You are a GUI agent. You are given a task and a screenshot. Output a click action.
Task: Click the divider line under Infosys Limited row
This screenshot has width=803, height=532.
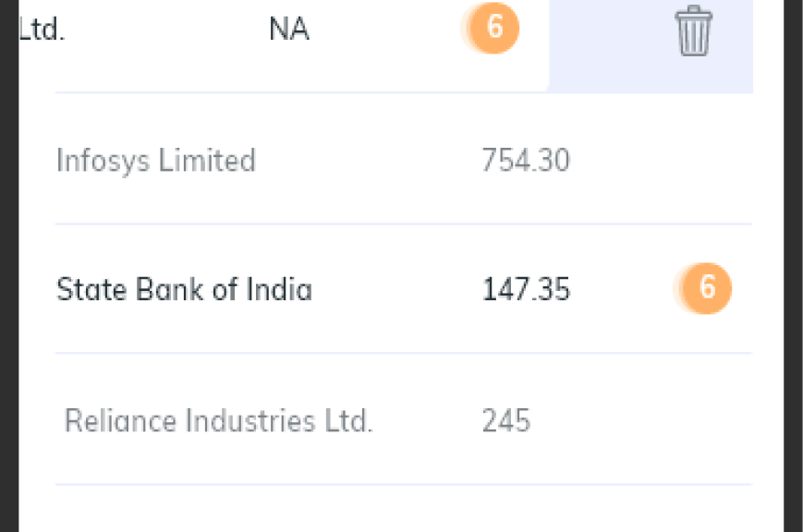(x=404, y=224)
